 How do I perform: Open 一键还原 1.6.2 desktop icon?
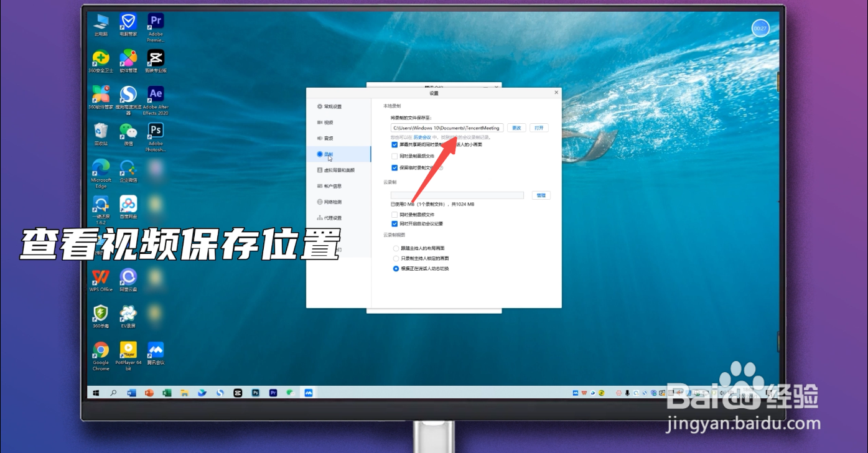101,210
